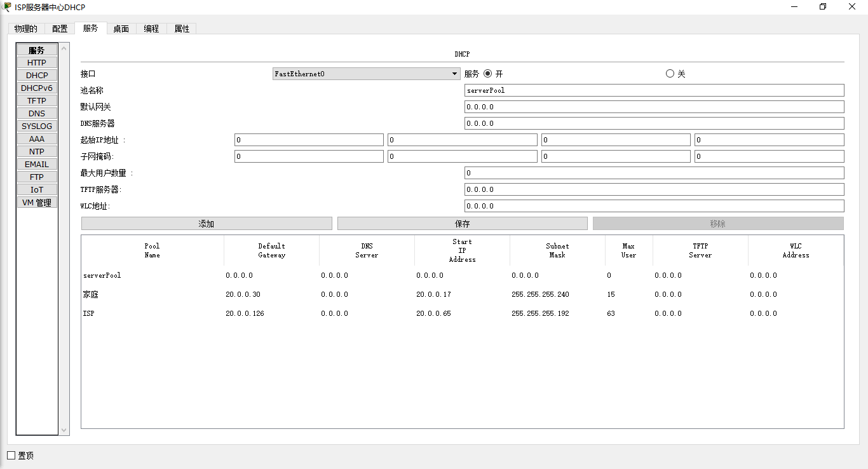
Task: Turn the DHCP service on (开)
Action: (x=488, y=74)
